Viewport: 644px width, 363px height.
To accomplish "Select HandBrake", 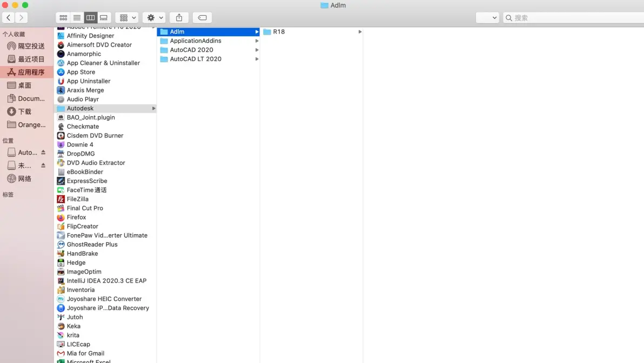I will click(105, 254).
